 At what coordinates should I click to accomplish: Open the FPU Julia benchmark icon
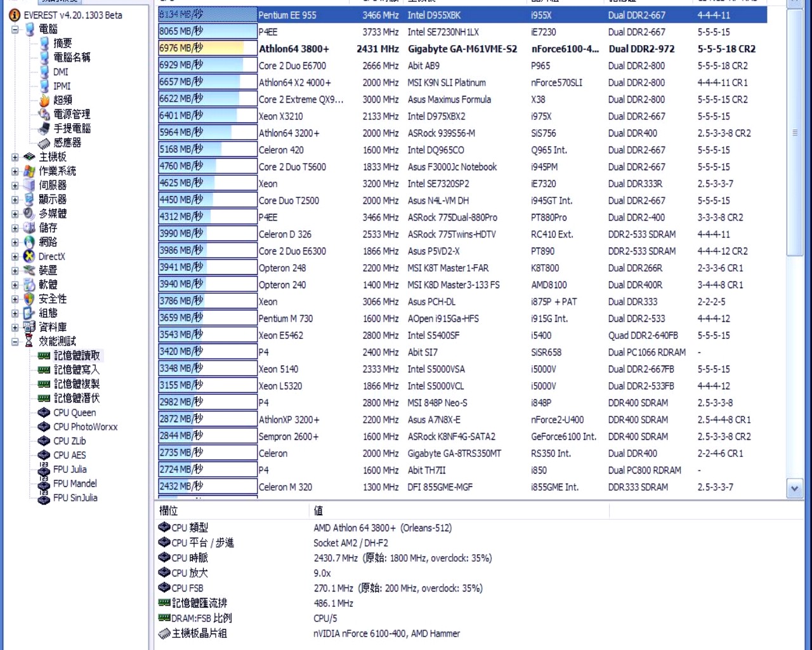[44, 469]
